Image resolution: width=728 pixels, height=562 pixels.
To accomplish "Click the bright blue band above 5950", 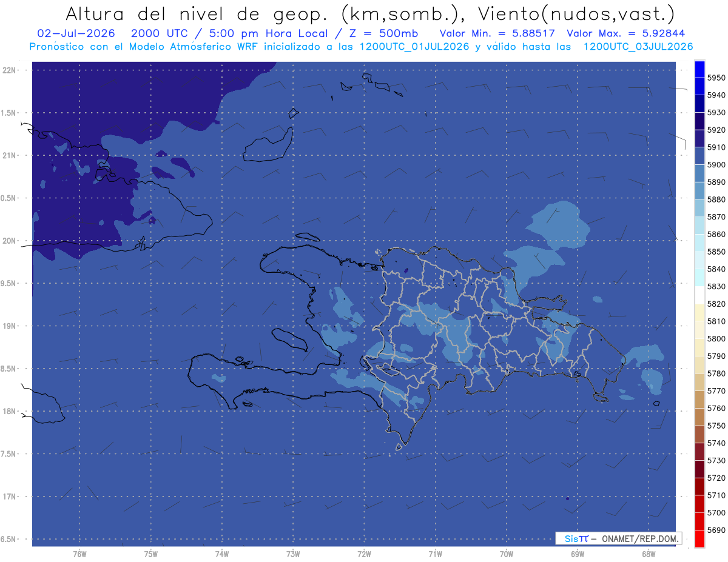I will click(x=699, y=69).
